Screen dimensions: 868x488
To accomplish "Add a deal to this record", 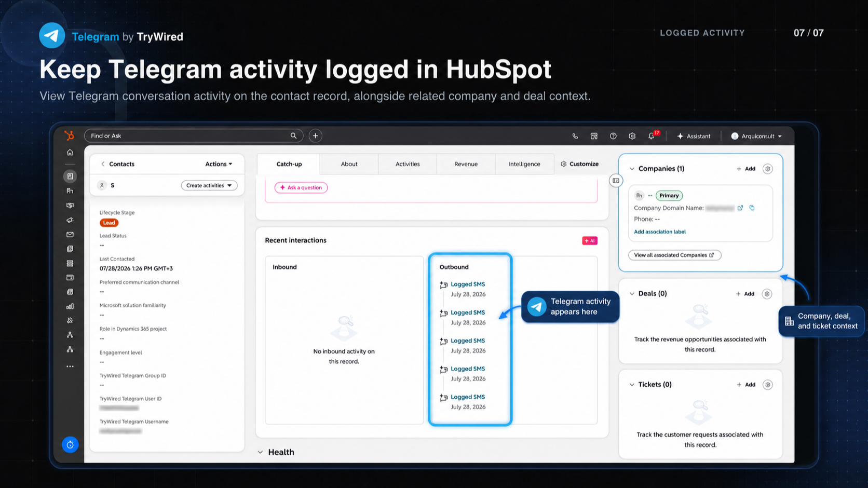I will 745,294.
